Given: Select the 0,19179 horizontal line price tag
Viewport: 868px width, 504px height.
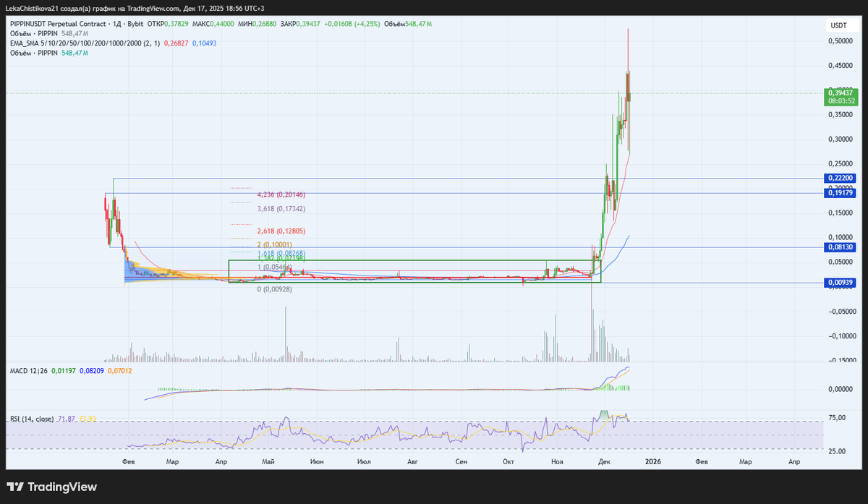Looking at the screenshot, I should pyautogui.click(x=841, y=193).
